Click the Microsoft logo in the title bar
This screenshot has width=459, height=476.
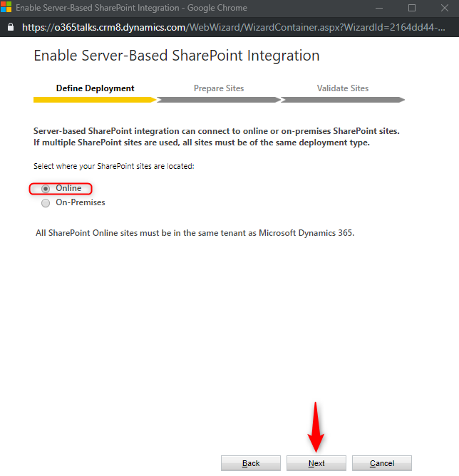pyautogui.click(x=6, y=8)
